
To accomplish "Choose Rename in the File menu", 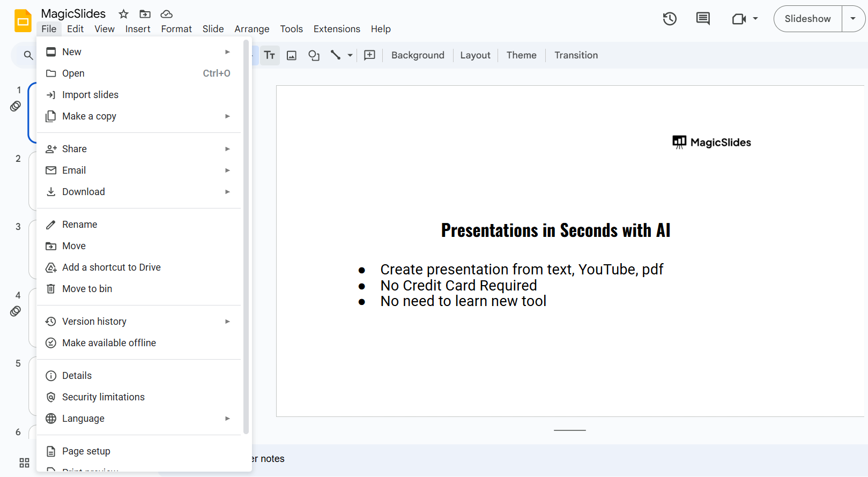I will pyautogui.click(x=139, y=225).
